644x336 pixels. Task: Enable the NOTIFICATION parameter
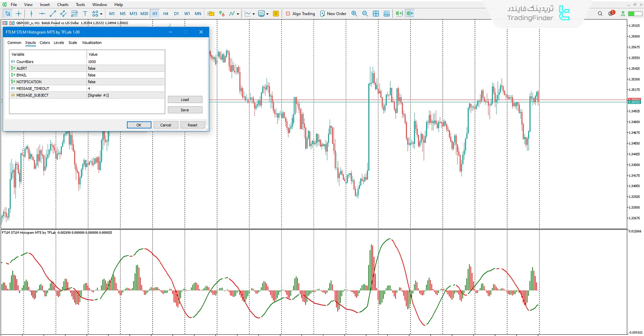click(x=125, y=81)
